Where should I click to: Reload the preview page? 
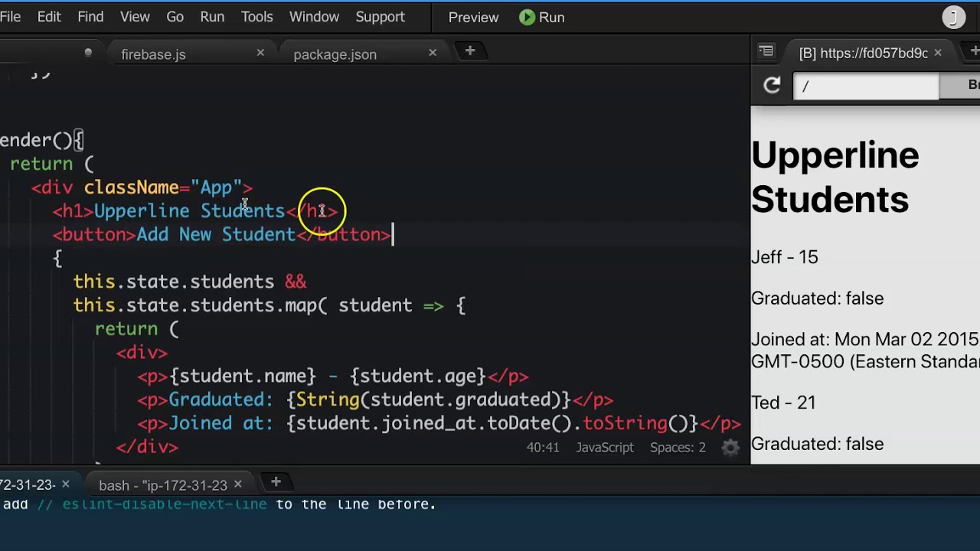click(772, 86)
